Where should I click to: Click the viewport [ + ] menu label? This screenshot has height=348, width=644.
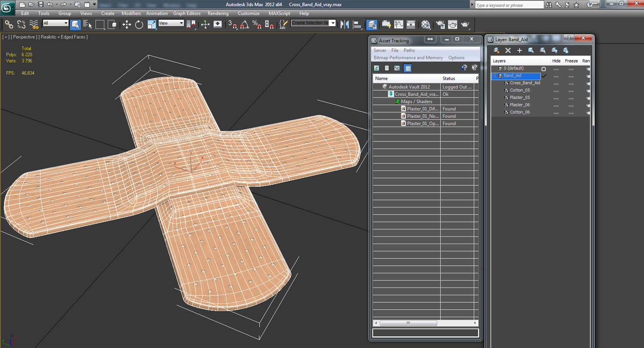click(x=6, y=37)
